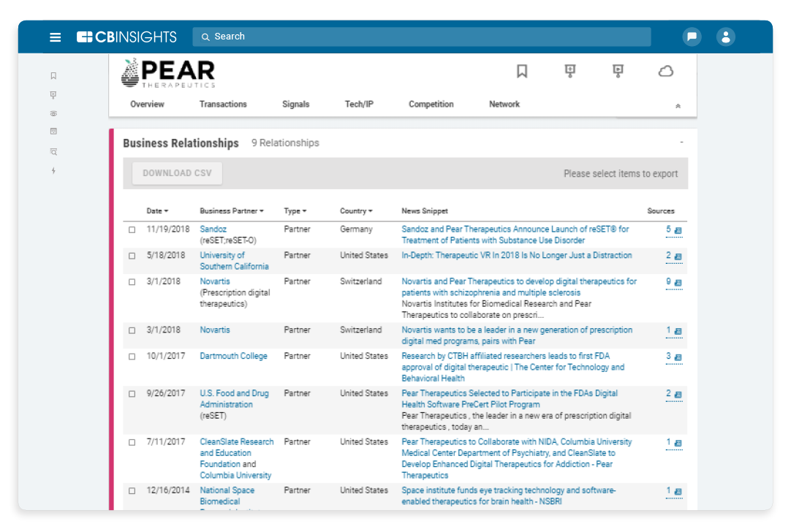Screen dimensions: 791x532
Task: Select the Dartmouth College row checkbox
Action: [132, 357]
